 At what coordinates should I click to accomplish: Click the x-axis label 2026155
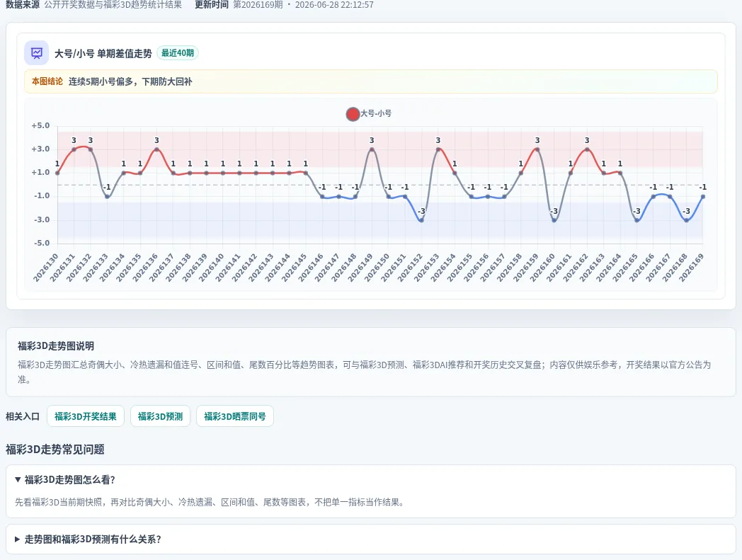pos(460,268)
